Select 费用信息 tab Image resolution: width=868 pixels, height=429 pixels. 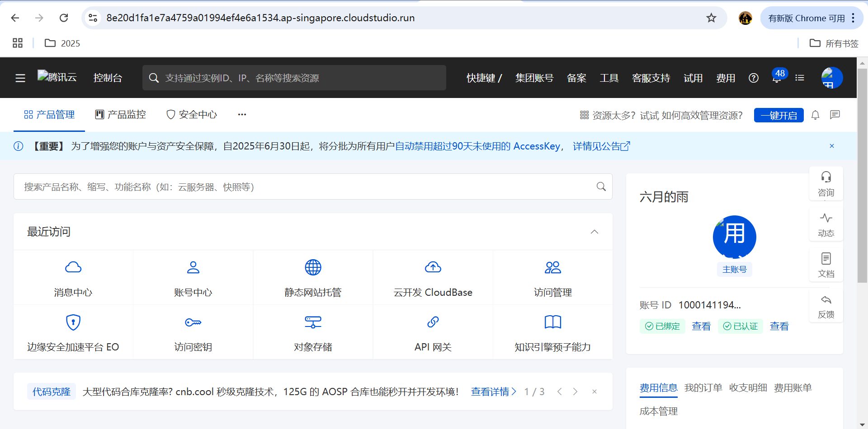pos(658,387)
